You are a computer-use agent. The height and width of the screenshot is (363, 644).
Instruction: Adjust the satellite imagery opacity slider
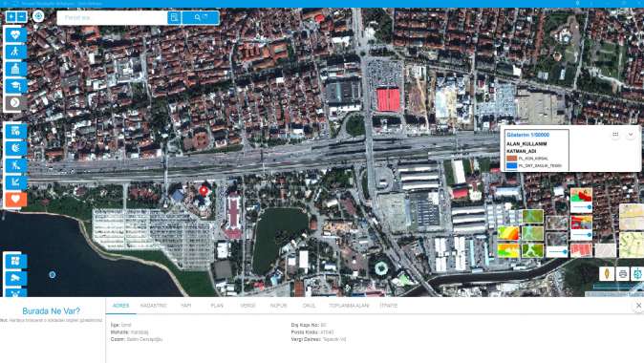click(557, 251)
